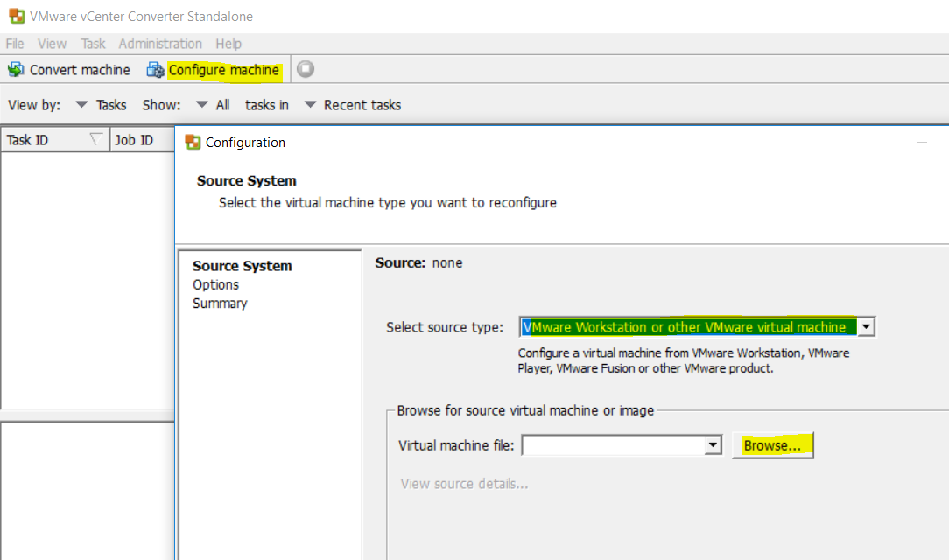This screenshot has width=949, height=560.
Task: Click the 'Select source type:' label
Action: coord(445,327)
